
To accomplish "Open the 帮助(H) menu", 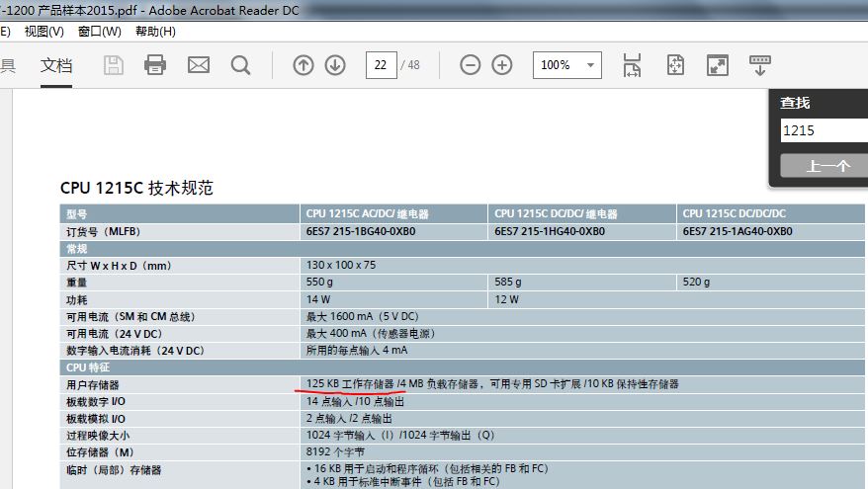I will 155,32.
